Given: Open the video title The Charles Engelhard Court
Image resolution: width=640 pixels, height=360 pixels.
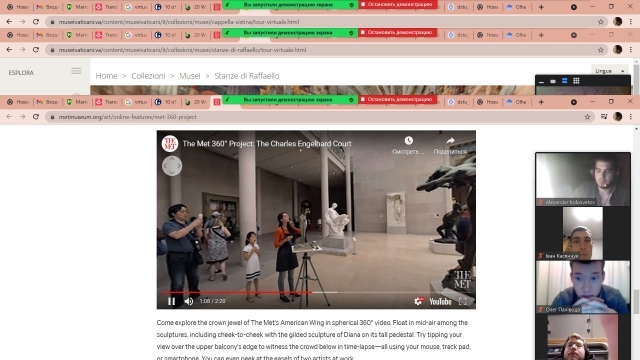Looking at the screenshot, I should point(267,144).
